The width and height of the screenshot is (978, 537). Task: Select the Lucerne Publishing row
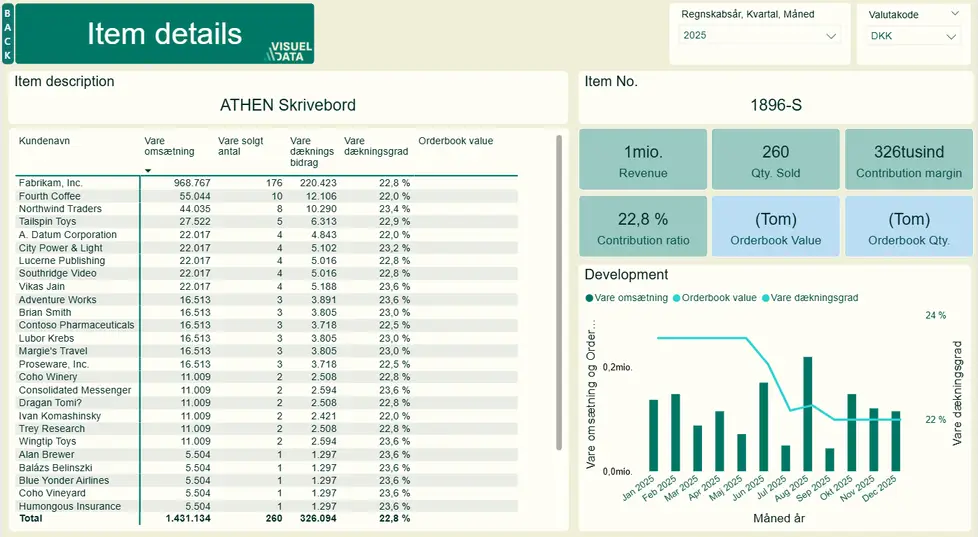[266, 261]
